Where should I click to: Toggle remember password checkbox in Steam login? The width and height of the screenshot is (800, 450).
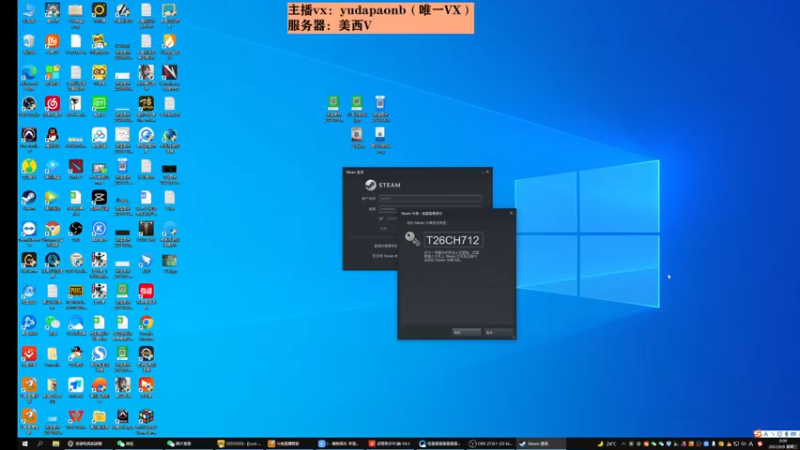[x=381, y=218]
